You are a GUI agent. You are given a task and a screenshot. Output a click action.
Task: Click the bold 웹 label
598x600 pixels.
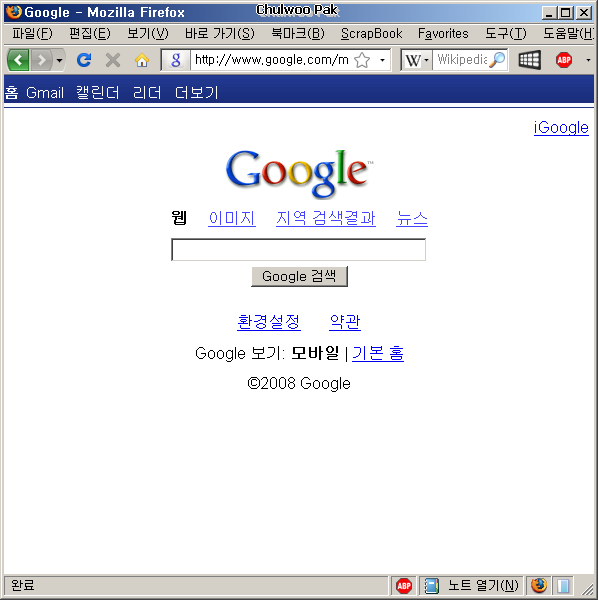click(x=179, y=218)
